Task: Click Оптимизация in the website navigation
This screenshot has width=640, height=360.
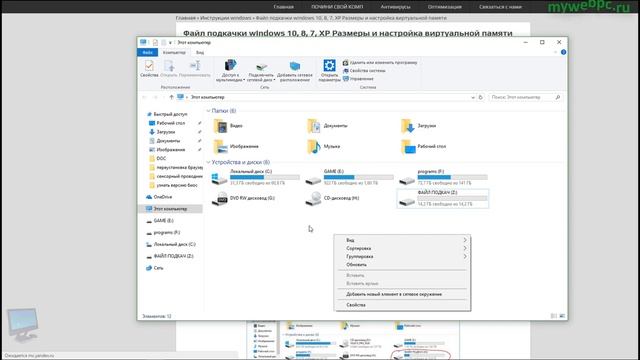Action: (x=444, y=7)
